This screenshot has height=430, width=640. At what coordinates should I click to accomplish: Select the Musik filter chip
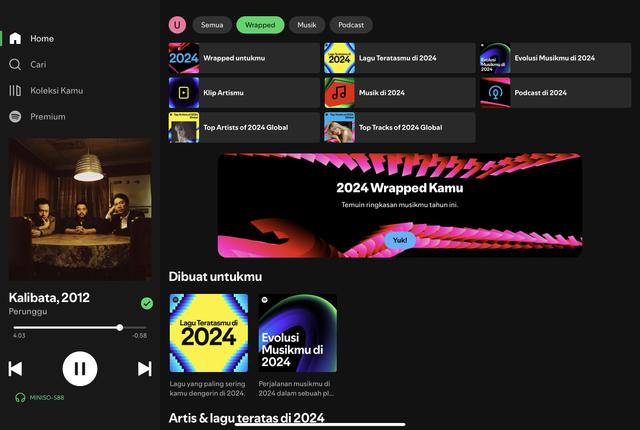click(307, 25)
